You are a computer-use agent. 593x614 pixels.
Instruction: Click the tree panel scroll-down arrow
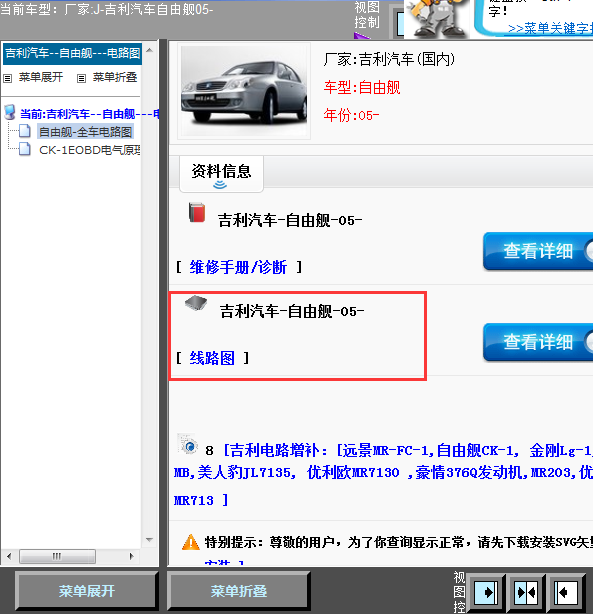(x=149, y=540)
